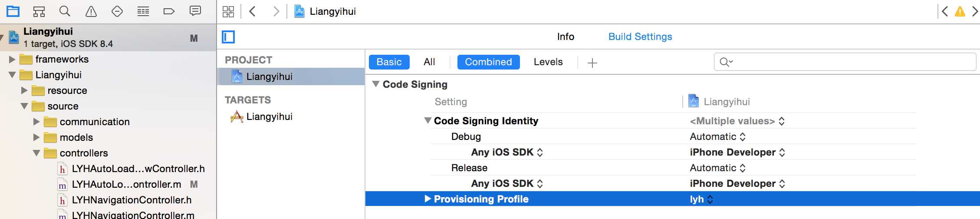Select the Basic settings filter
The width and height of the screenshot is (980, 219).
(389, 62)
